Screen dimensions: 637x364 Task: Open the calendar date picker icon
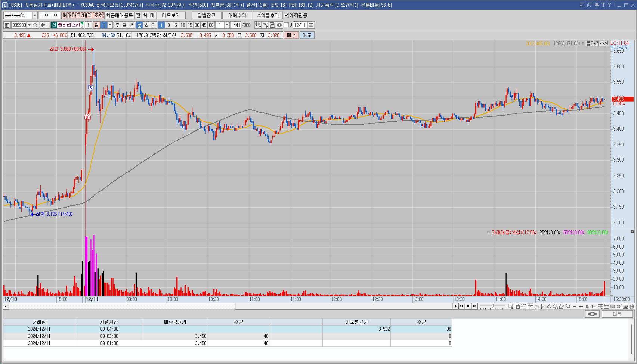311,25
